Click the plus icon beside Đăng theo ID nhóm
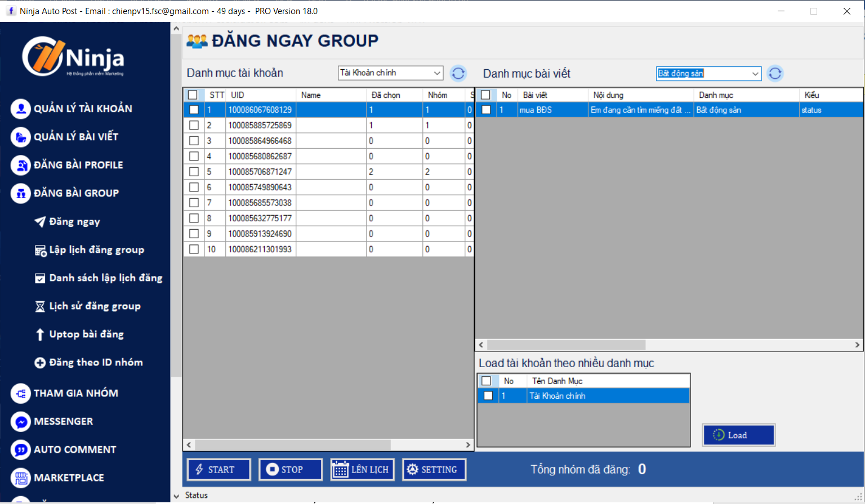 coord(40,363)
